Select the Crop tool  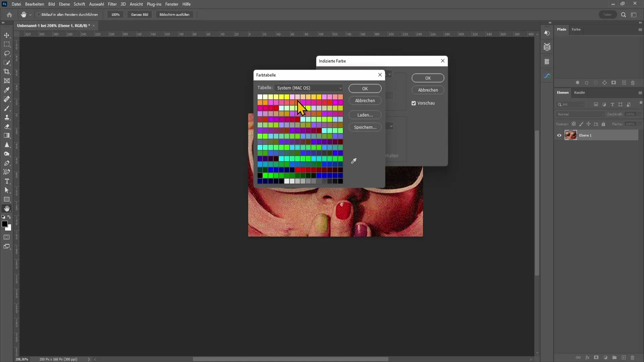pyautogui.click(x=7, y=71)
